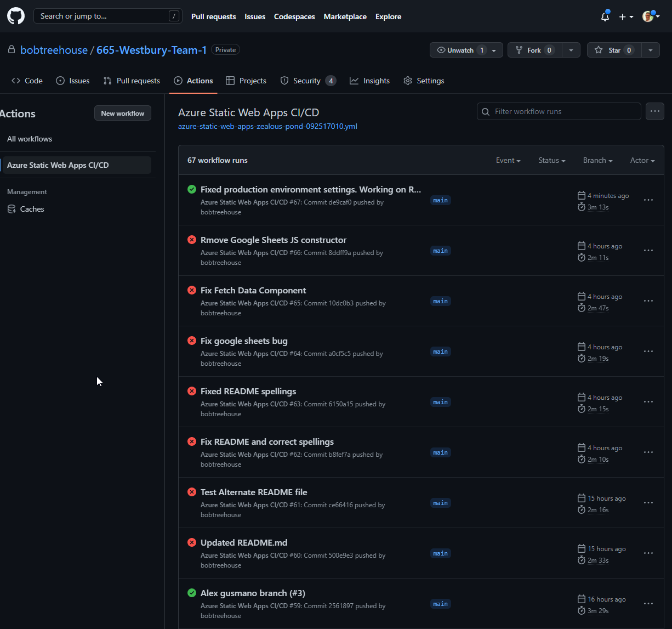Viewport: 672px width, 629px height.
Task: Expand the Unwatch dropdown arrow
Action: [x=494, y=50]
